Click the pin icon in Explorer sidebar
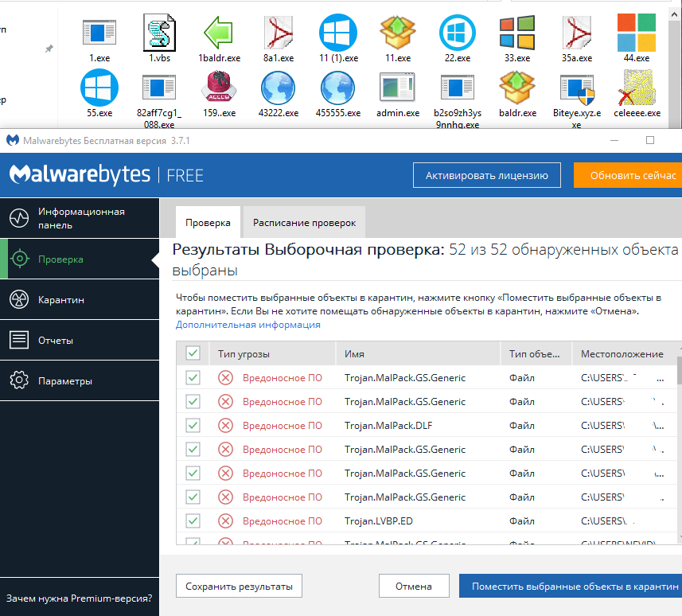The image size is (682, 616). [x=49, y=49]
